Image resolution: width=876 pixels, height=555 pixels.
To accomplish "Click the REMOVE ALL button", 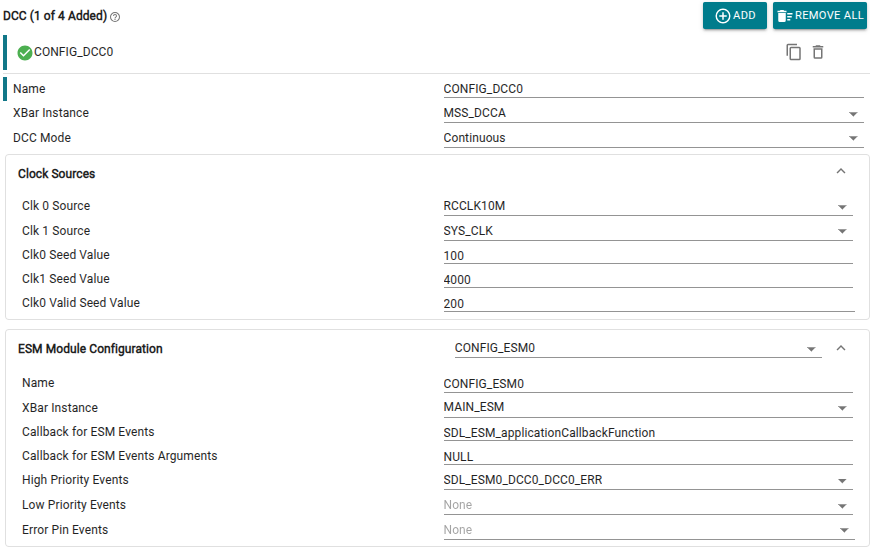I will (x=820, y=16).
